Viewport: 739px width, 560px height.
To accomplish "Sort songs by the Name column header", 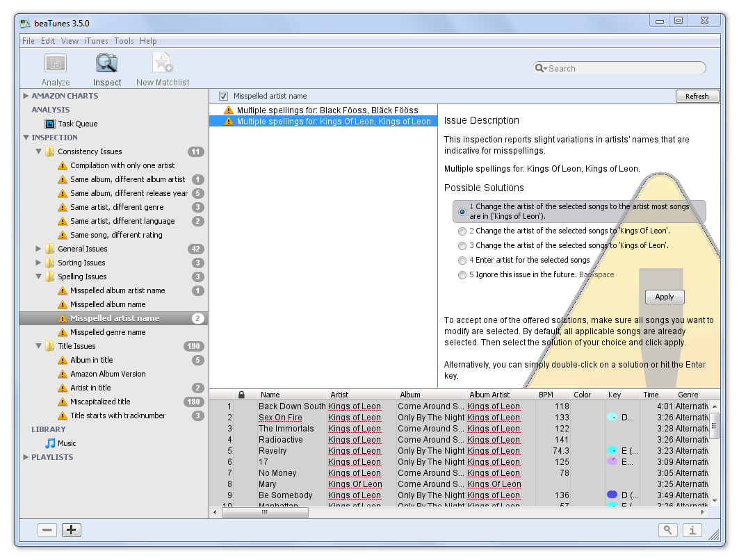I will click(x=292, y=395).
